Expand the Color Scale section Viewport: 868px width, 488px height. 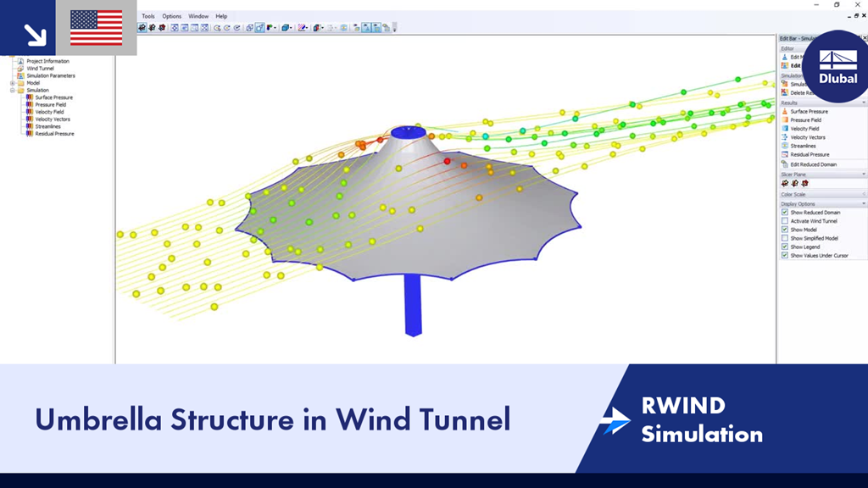point(864,195)
